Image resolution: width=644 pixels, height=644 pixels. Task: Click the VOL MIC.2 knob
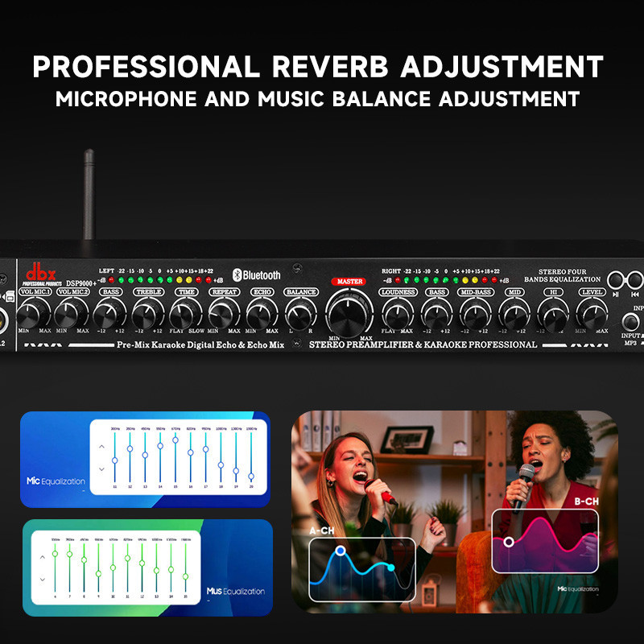coord(72,314)
